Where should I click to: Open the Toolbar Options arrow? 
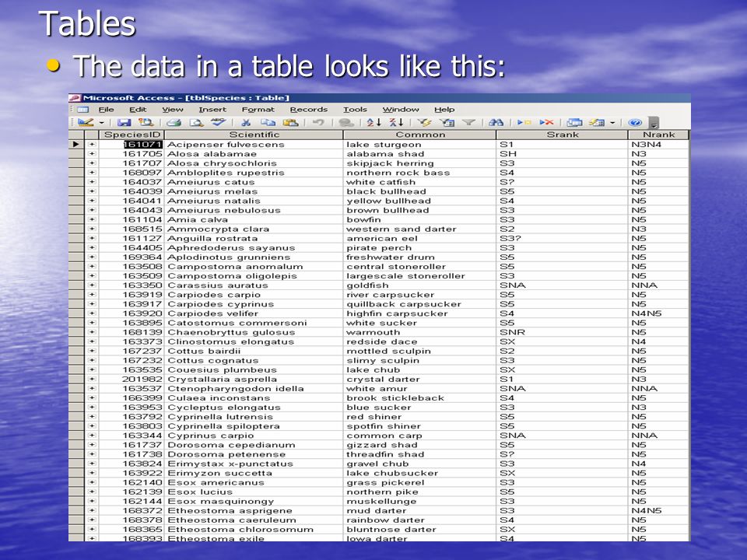click(654, 123)
